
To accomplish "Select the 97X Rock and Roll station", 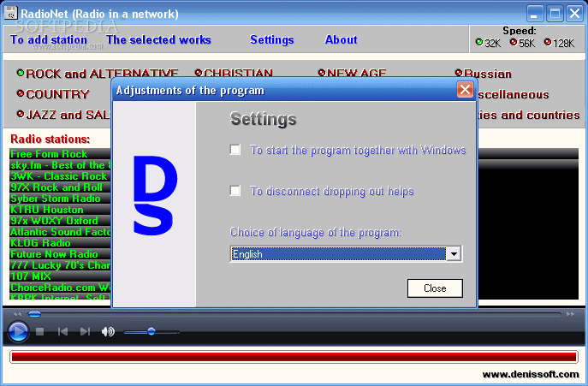I will tap(61, 187).
